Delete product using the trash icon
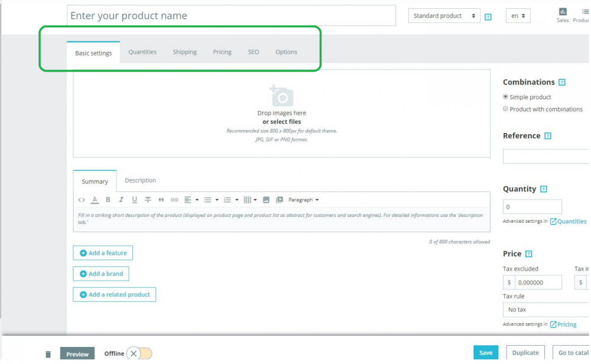Image resolution: width=591 pixels, height=364 pixels. [48, 355]
